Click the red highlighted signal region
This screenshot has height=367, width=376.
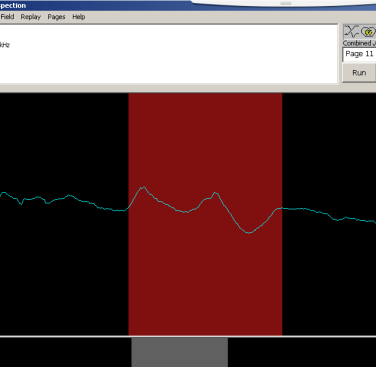coord(205,214)
